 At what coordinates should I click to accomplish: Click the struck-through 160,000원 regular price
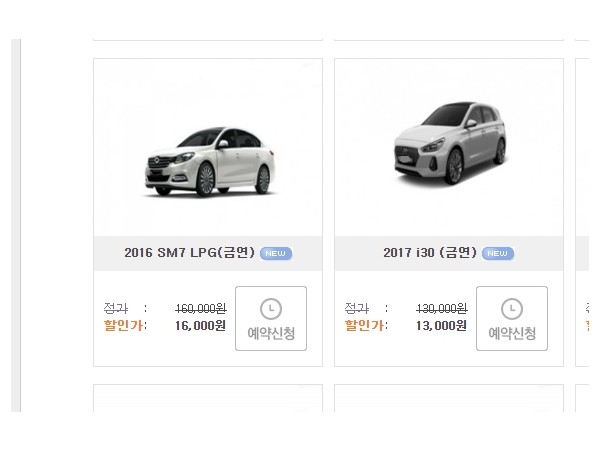201,308
